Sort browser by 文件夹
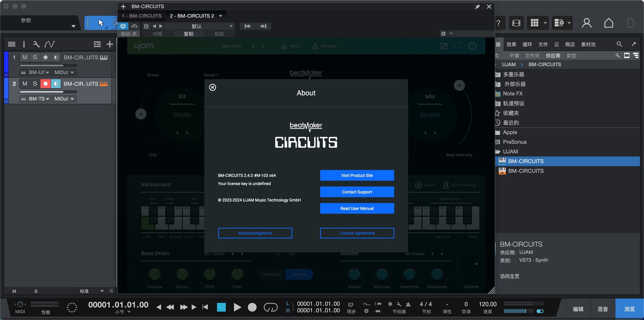This screenshot has height=320, width=644. pos(532,56)
